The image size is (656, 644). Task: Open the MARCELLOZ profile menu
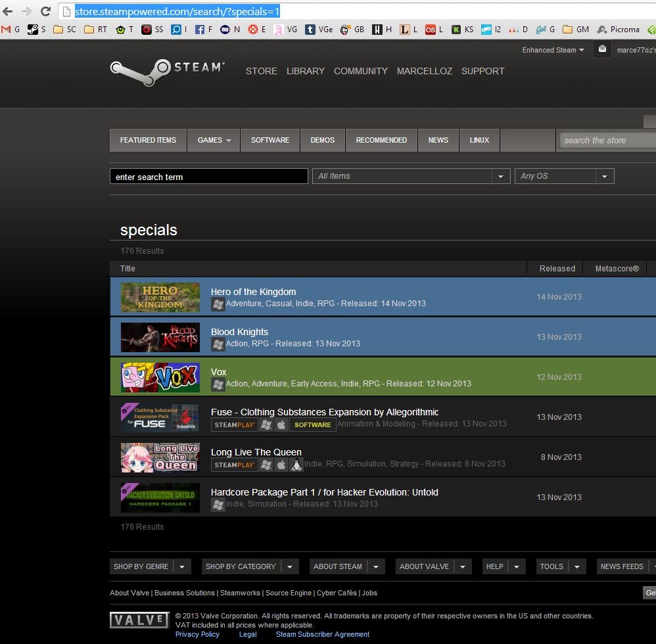424,71
